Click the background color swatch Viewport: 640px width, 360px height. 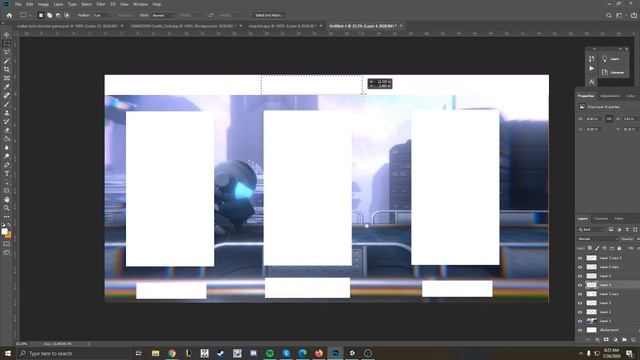9,235
